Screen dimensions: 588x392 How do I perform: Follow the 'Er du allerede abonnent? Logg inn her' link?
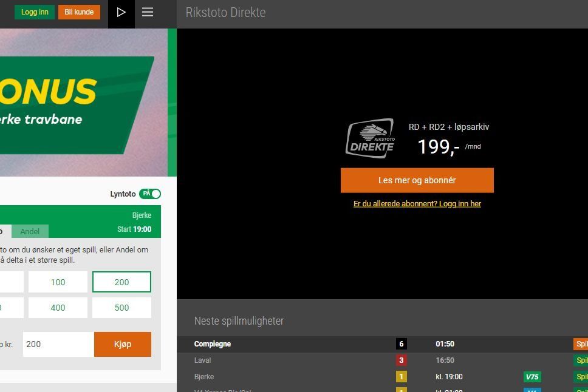417,203
